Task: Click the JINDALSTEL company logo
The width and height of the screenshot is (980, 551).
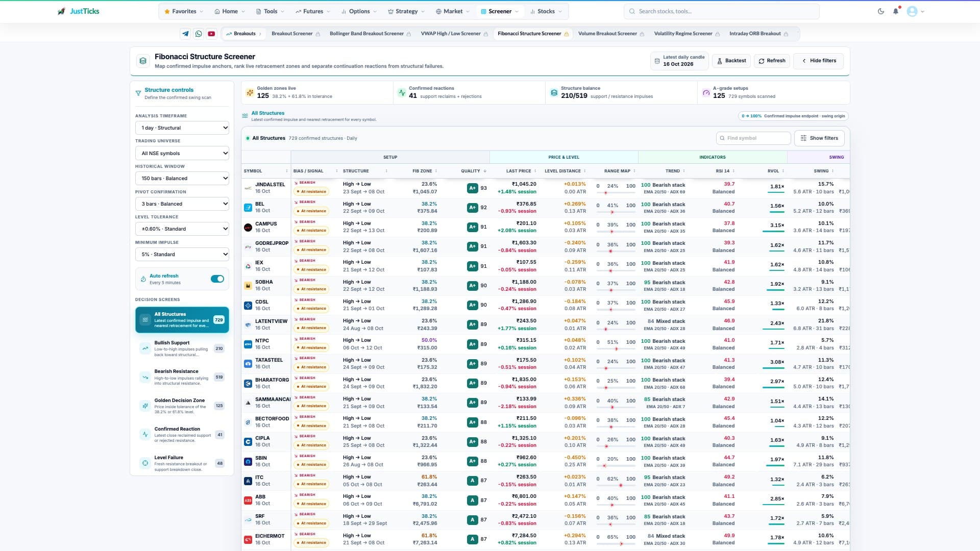Action: [x=248, y=188]
